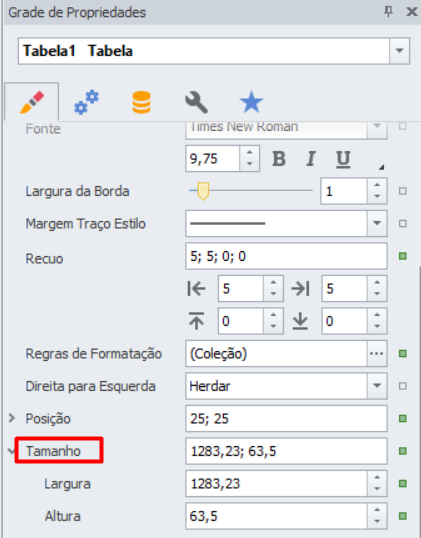Screen dimensions: 421x538
Task: Select the Recuo property label
Action: pos(44,258)
